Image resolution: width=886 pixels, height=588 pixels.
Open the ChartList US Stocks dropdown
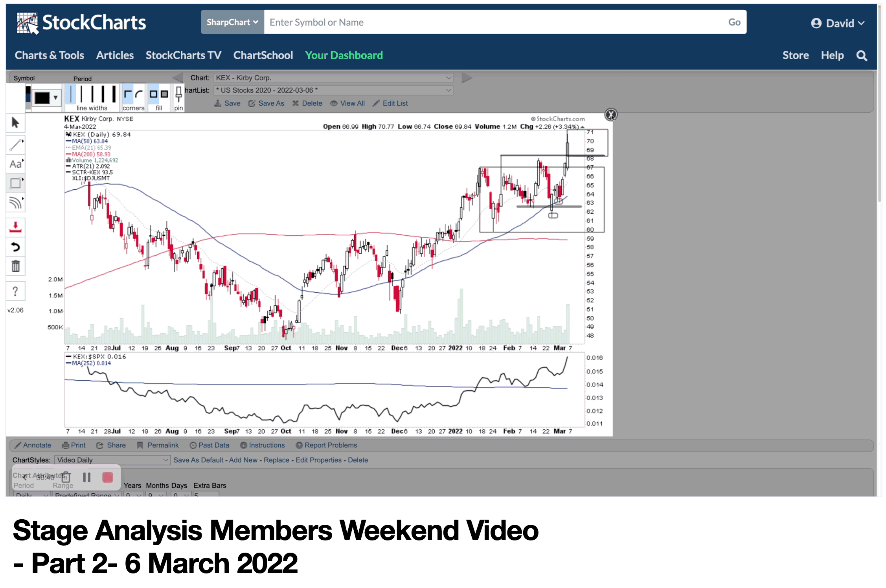[x=333, y=90]
